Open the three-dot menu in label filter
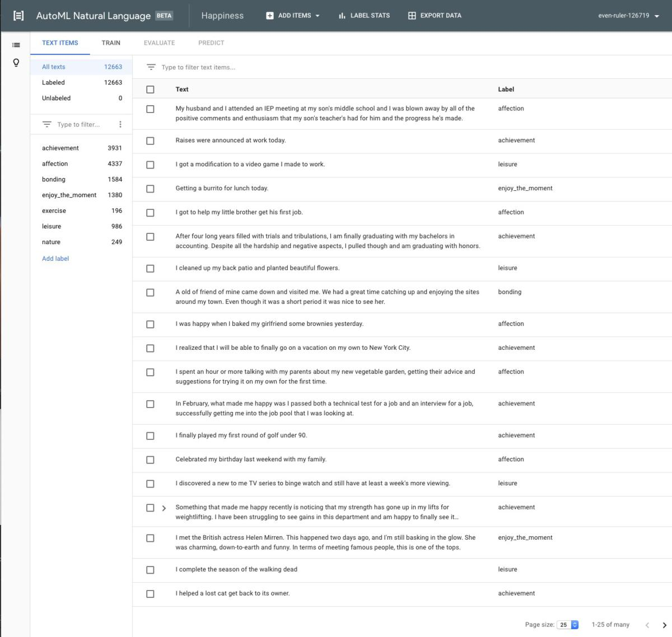 120,124
